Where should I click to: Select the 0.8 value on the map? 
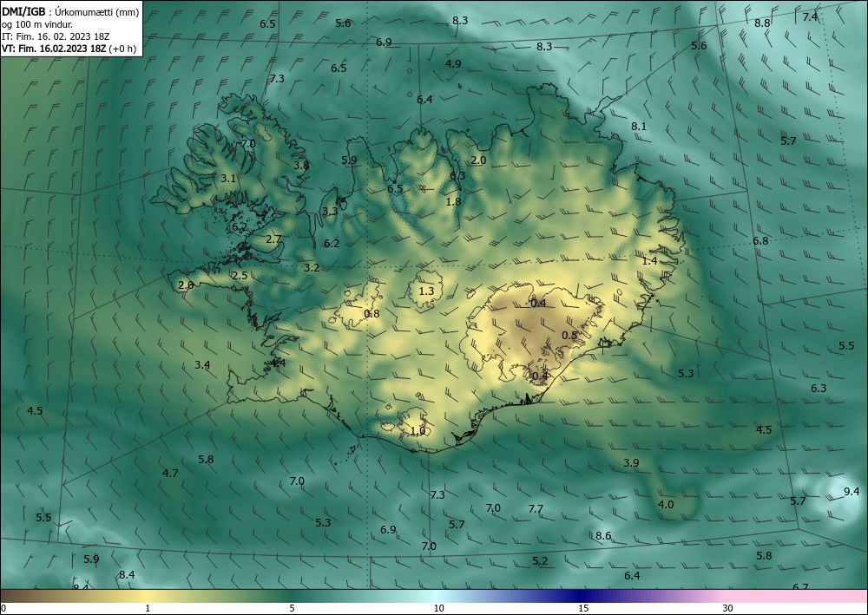372,314
